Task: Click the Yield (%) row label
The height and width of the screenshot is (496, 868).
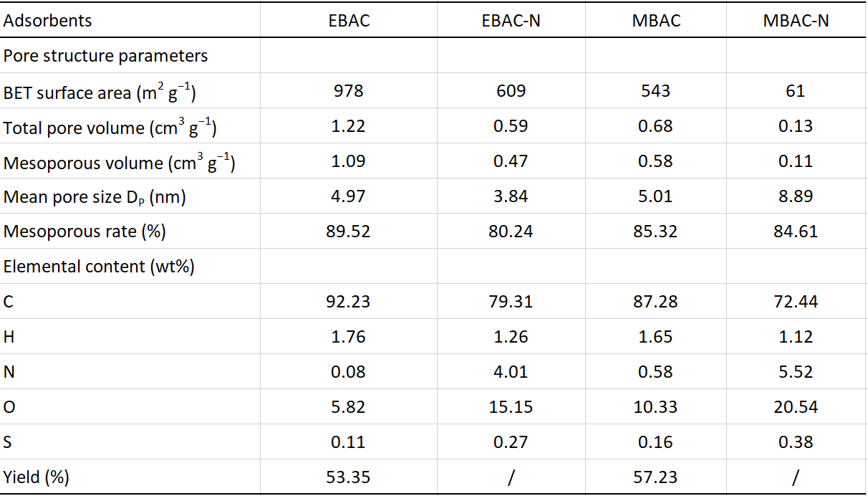Action: [37, 477]
